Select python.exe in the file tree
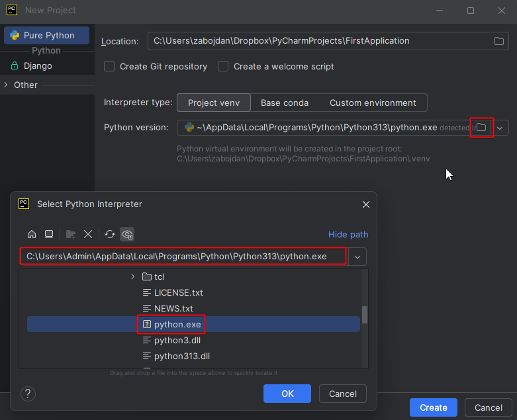Screen dimensions: 517x420 tap(194, 324)
